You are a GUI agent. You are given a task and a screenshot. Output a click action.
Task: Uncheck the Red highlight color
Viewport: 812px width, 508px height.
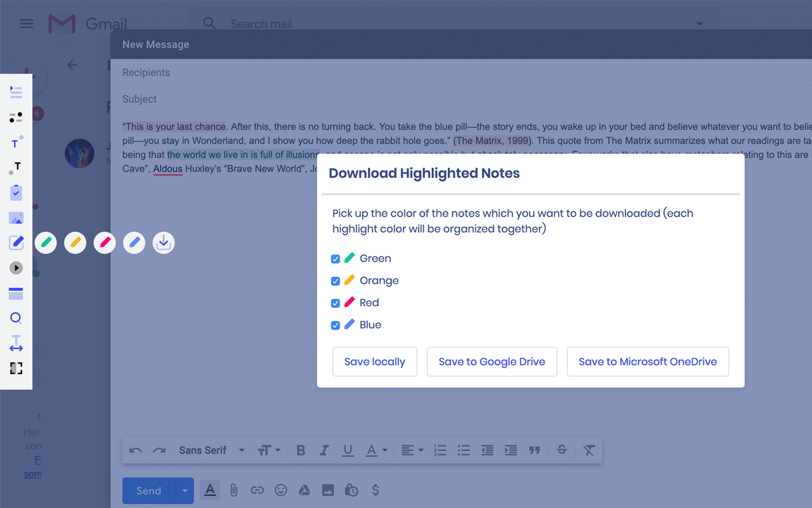(x=335, y=303)
